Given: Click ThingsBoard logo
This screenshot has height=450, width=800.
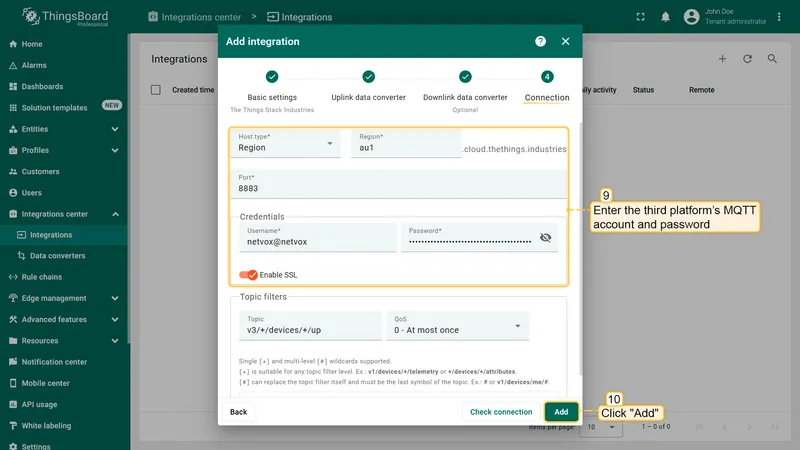Looking at the screenshot, I should 65,17.
